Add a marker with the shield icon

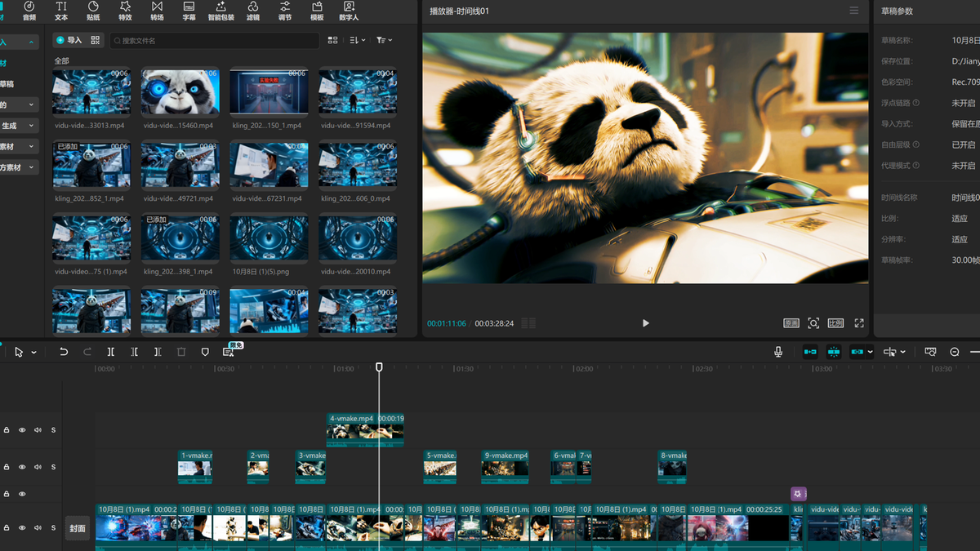click(x=205, y=352)
